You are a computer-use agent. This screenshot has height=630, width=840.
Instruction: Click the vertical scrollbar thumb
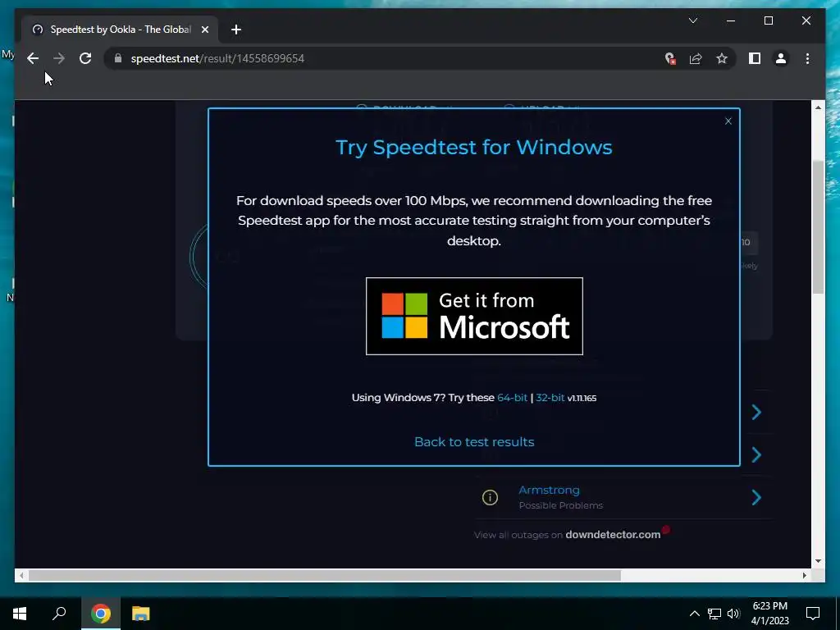tap(818, 226)
